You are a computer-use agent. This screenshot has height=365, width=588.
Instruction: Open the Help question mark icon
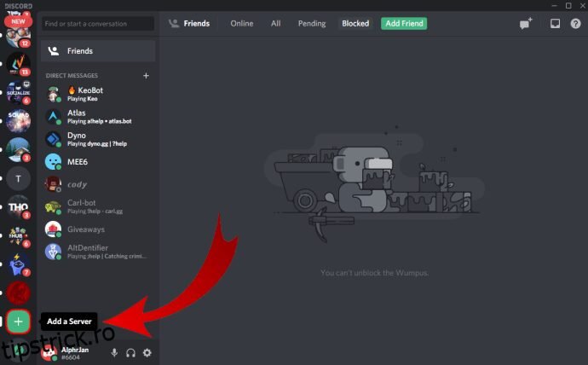[x=575, y=24]
